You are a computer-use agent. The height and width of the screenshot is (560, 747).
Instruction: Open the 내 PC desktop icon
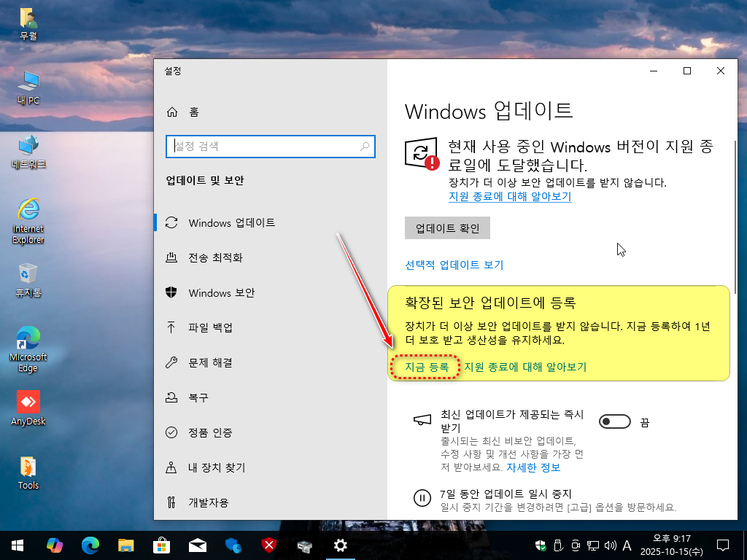pyautogui.click(x=28, y=87)
